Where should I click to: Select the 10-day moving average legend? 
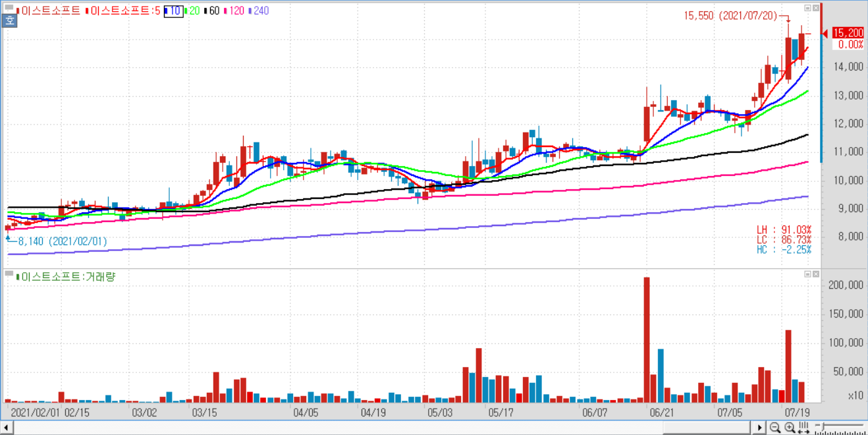[x=173, y=11]
